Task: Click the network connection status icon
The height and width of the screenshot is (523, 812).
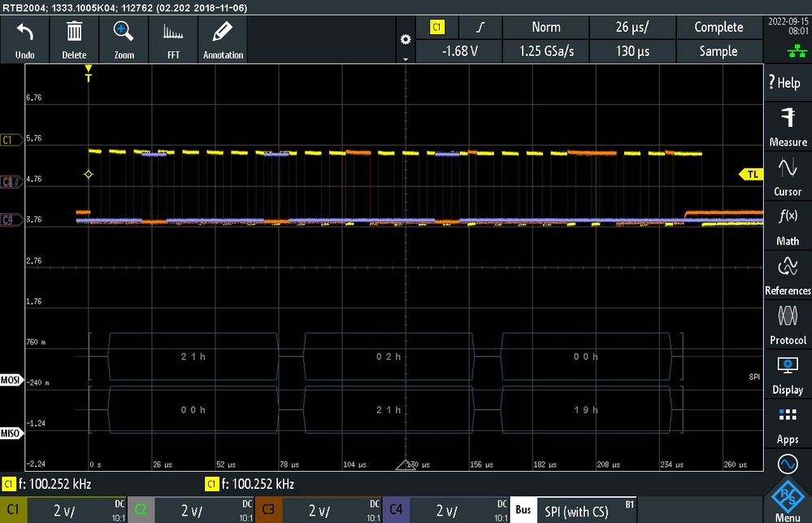Action: (x=797, y=50)
